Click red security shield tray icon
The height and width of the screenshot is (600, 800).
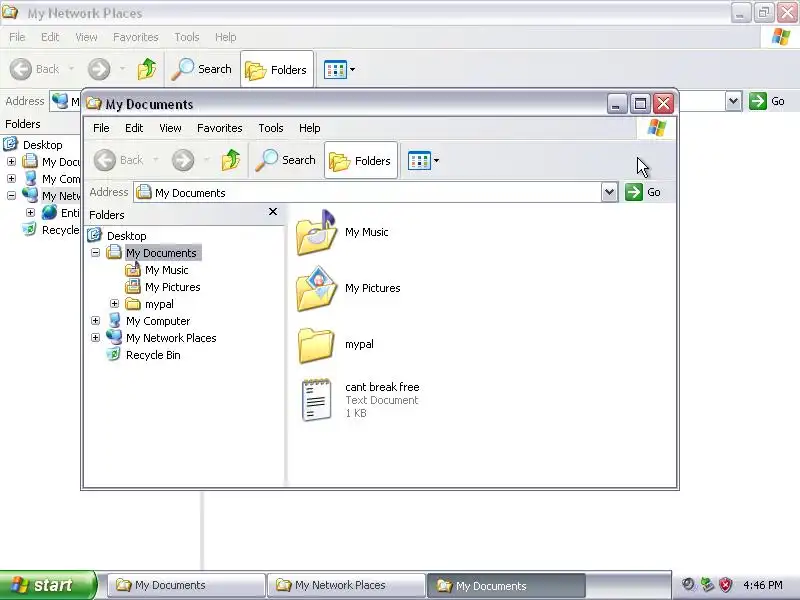click(x=726, y=585)
